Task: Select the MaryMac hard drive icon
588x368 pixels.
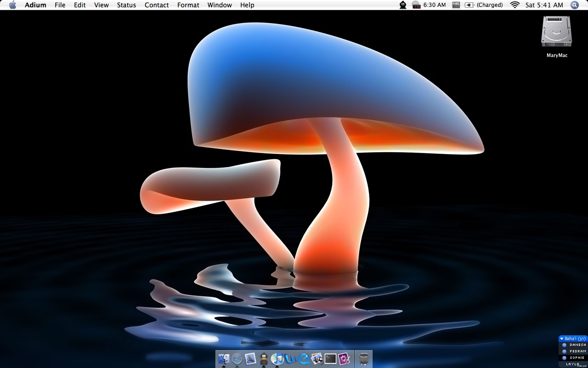Action: coord(557,32)
